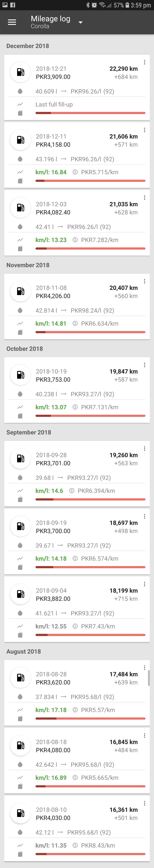The image size is (154, 868).
Task: Tap fuel pump icon for 2018-11-08 entry
Action: click(x=21, y=291)
